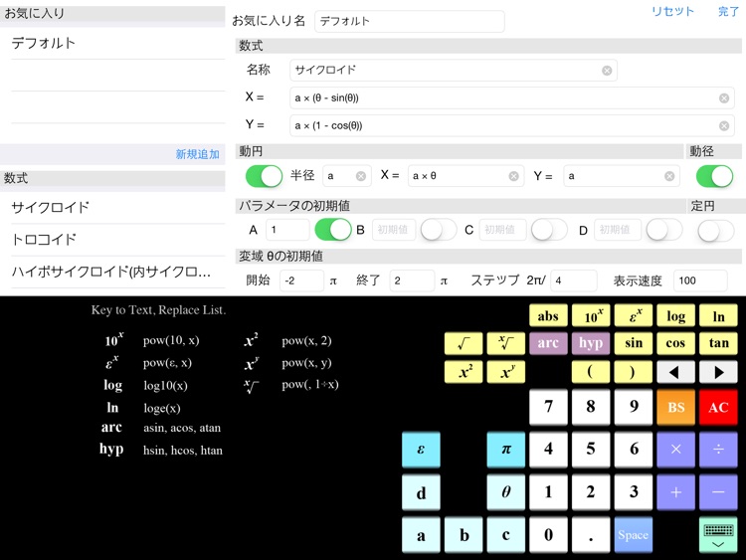Tap the ln key
746x560 pixels.
click(718, 316)
